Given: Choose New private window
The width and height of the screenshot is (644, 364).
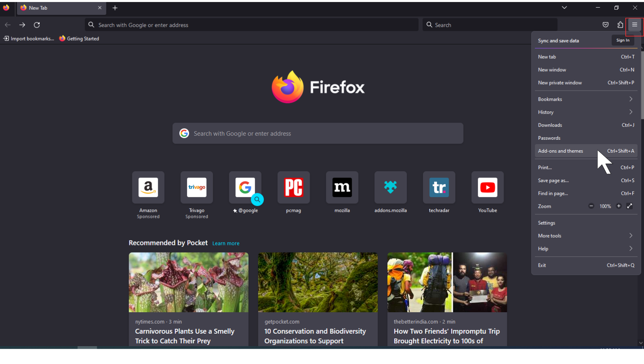Looking at the screenshot, I should point(586,83).
